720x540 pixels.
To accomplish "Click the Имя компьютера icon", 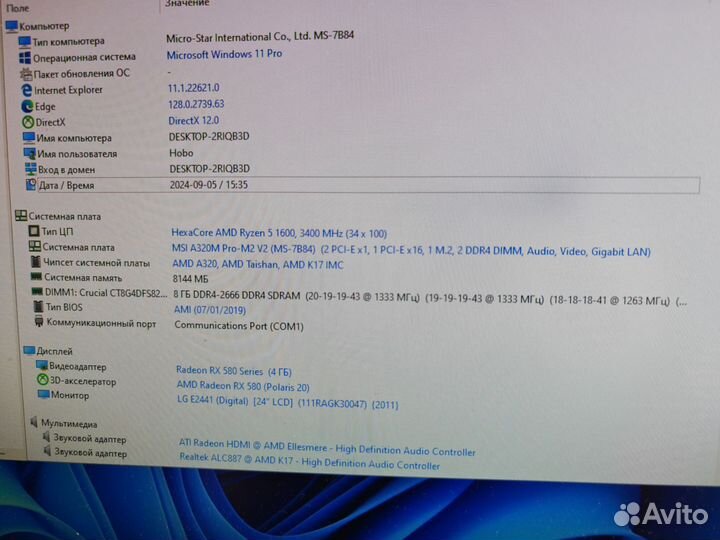I will 29,138.
